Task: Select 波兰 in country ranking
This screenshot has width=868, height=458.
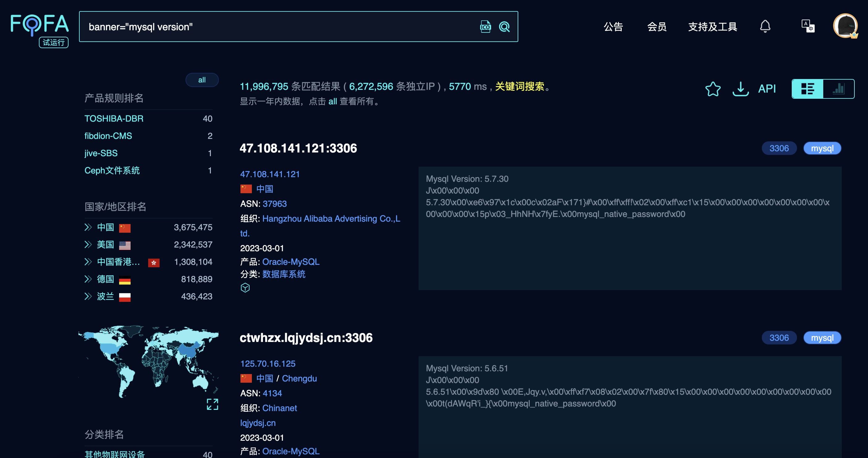Action: pos(106,296)
